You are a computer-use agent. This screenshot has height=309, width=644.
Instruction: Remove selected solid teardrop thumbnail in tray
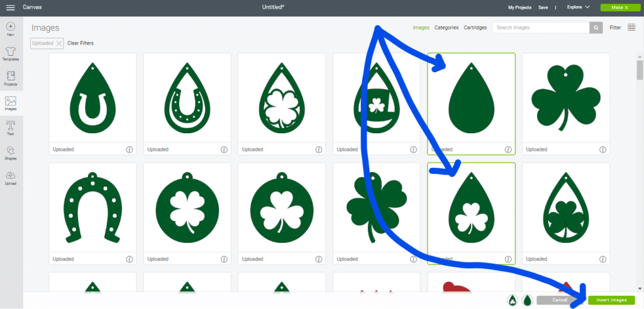[526, 300]
